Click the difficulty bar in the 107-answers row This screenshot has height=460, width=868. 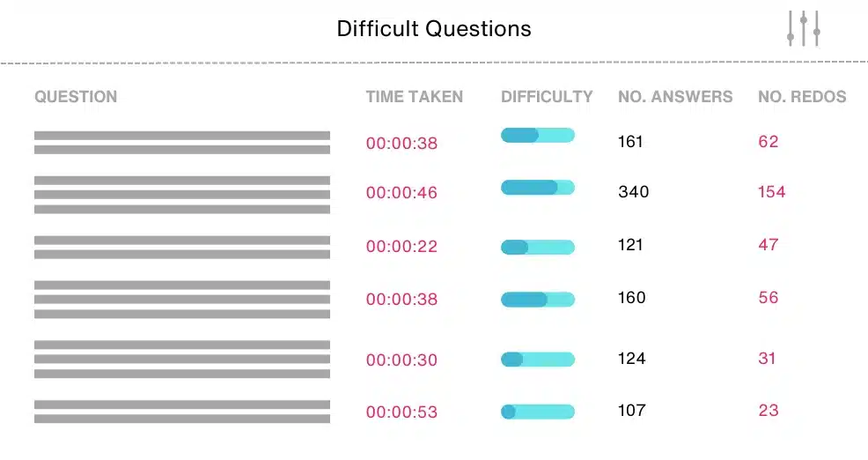tap(538, 412)
